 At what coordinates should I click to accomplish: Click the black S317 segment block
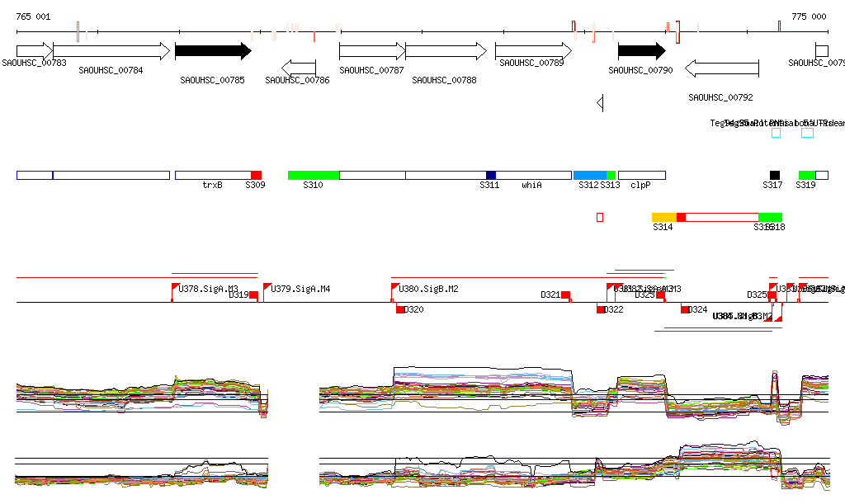coord(774,175)
